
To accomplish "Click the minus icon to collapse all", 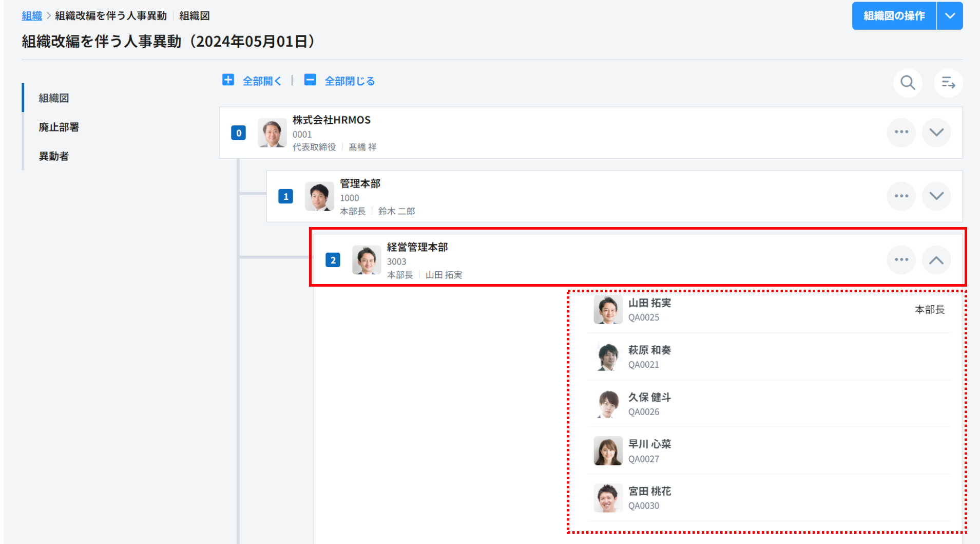I will pyautogui.click(x=310, y=80).
